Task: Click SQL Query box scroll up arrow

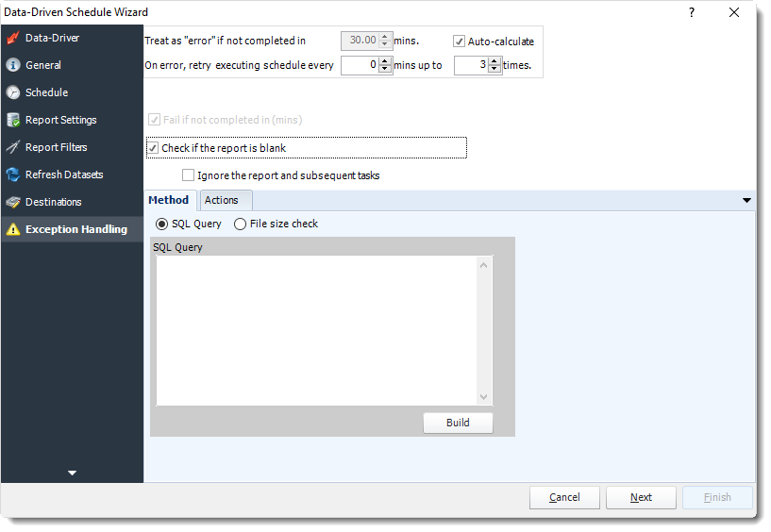Action: 484,265
